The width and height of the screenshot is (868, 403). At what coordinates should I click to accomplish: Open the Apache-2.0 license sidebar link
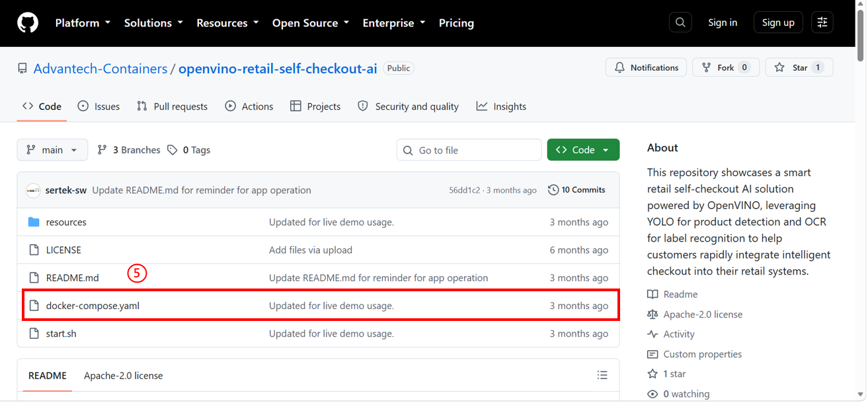[695, 314]
